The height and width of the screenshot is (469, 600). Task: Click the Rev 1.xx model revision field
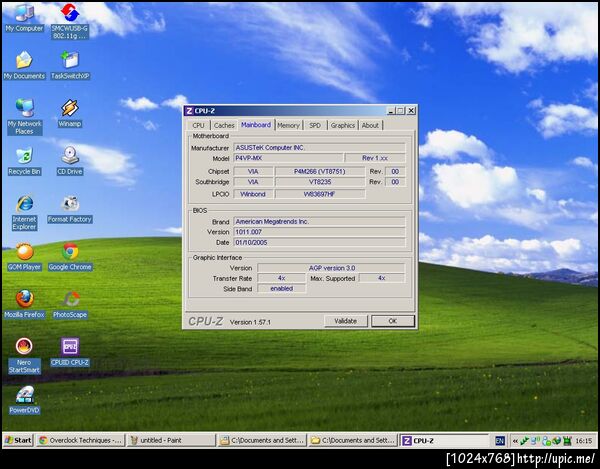coord(375,158)
